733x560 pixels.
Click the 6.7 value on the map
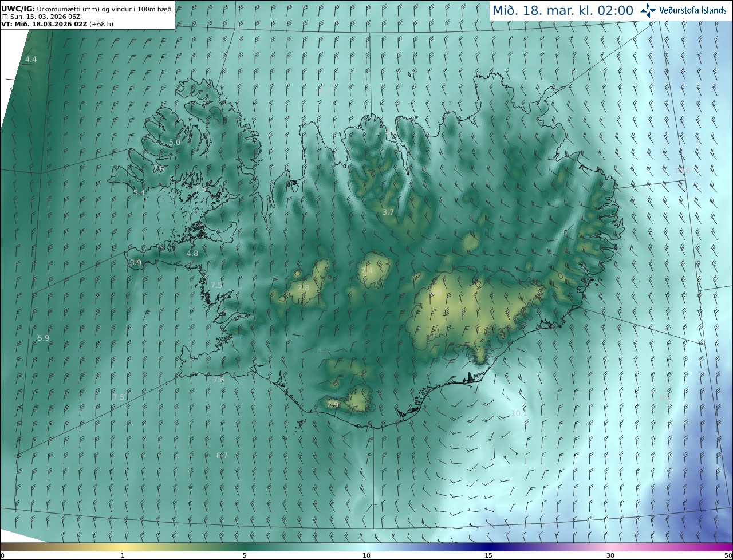point(222,456)
